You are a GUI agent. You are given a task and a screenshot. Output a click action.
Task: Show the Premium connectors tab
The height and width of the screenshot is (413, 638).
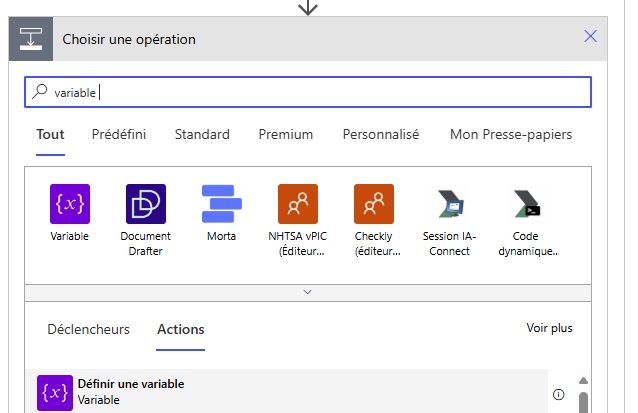pyautogui.click(x=285, y=134)
